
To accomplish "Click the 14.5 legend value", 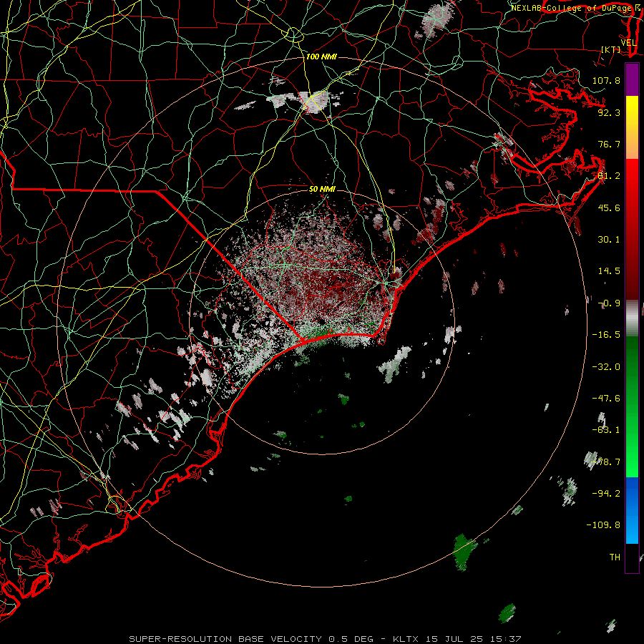I will [x=609, y=271].
